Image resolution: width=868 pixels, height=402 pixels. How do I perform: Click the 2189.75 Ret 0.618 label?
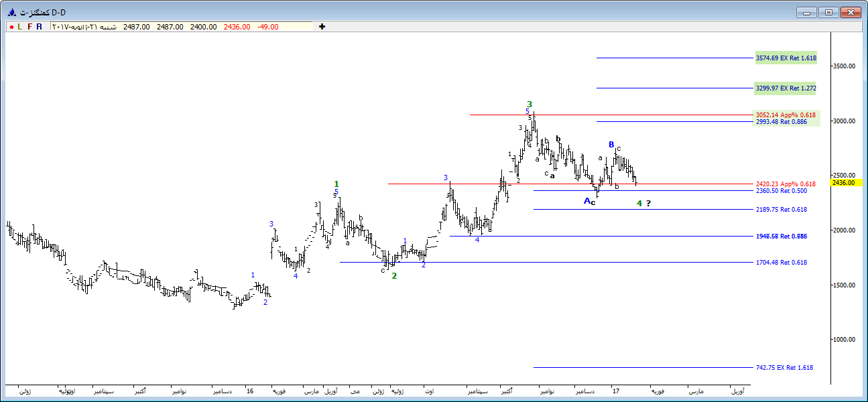click(x=781, y=210)
